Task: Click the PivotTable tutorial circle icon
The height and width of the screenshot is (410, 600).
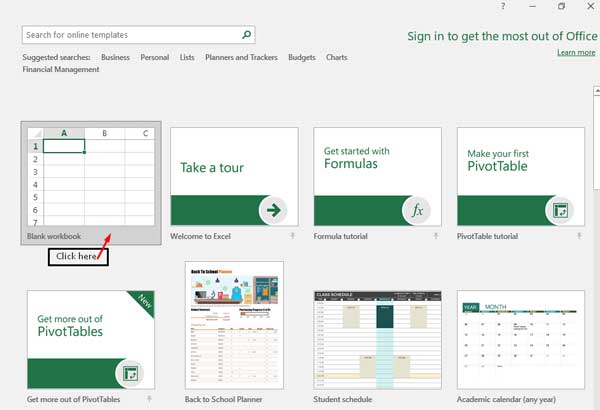Action: (x=560, y=210)
